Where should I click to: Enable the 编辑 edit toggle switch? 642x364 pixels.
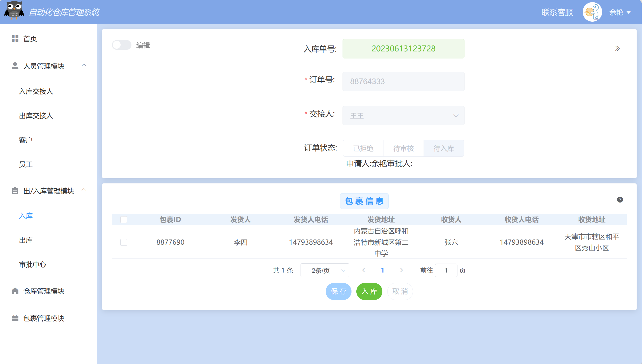[122, 45]
